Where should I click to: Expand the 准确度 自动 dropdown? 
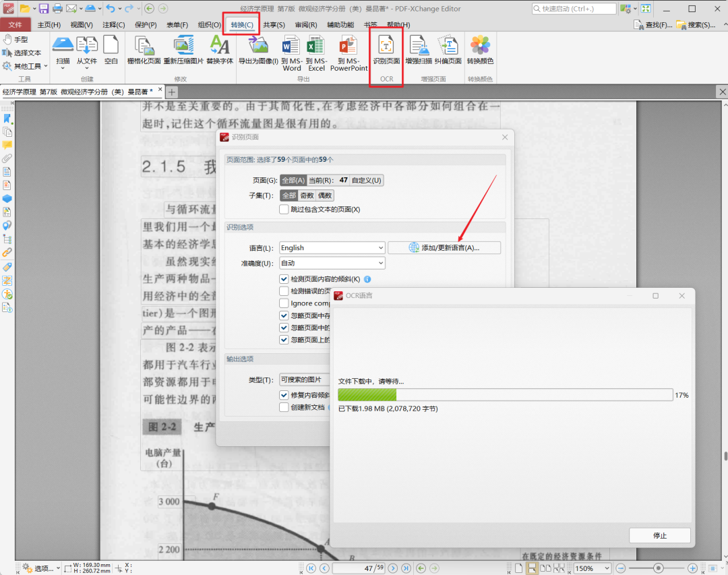click(x=332, y=263)
